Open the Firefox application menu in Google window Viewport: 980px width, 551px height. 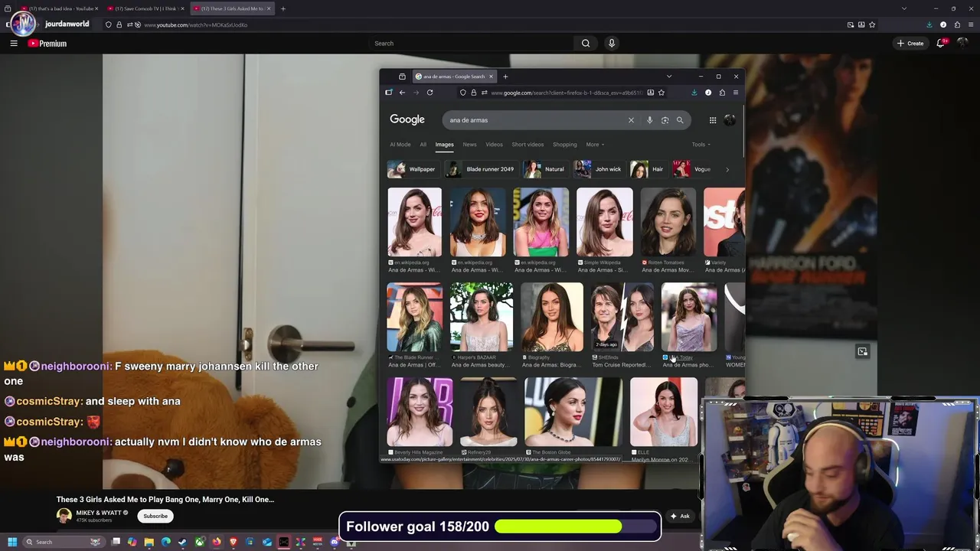point(736,93)
